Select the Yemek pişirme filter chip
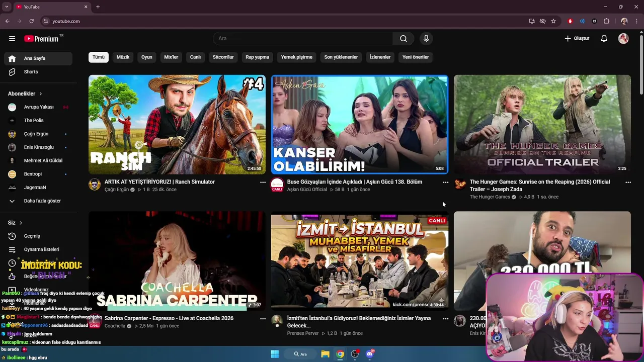 tap(297, 57)
